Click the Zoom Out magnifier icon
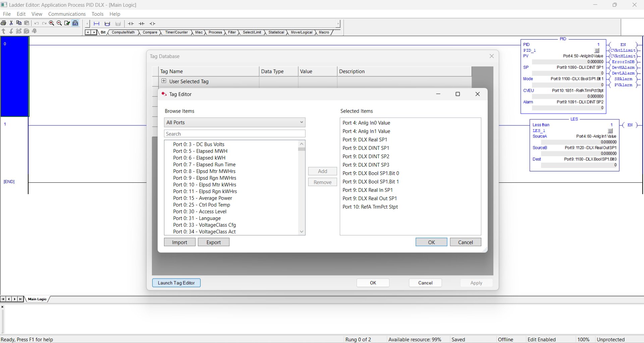 tap(59, 23)
